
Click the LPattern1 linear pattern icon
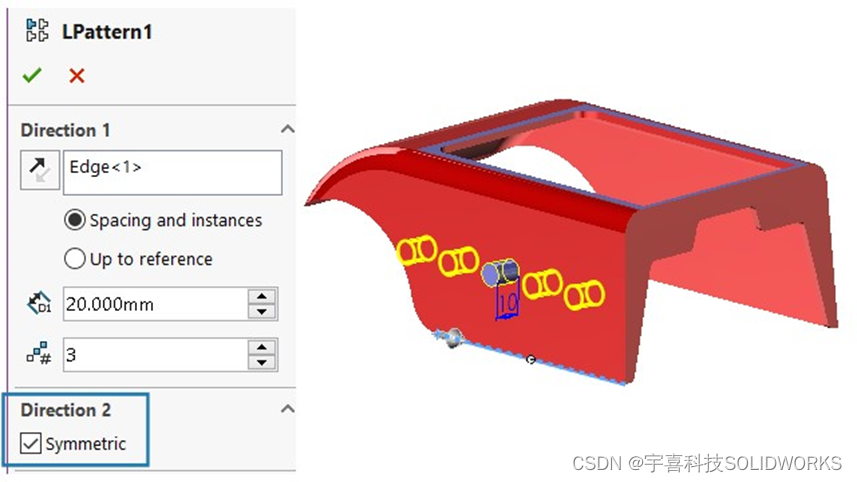(37, 31)
